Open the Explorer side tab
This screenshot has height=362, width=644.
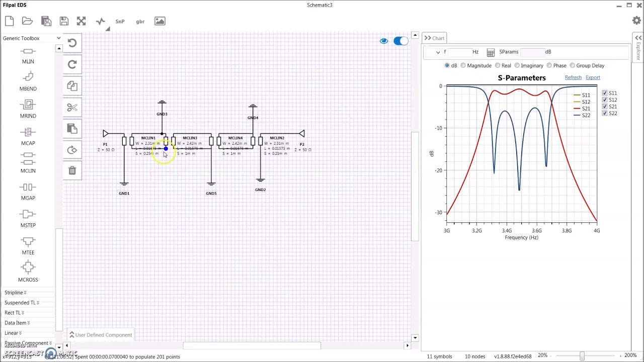coord(638,48)
